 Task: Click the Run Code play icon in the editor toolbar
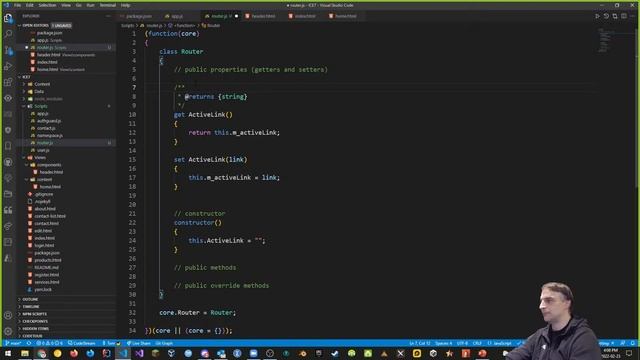[x=597, y=16]
